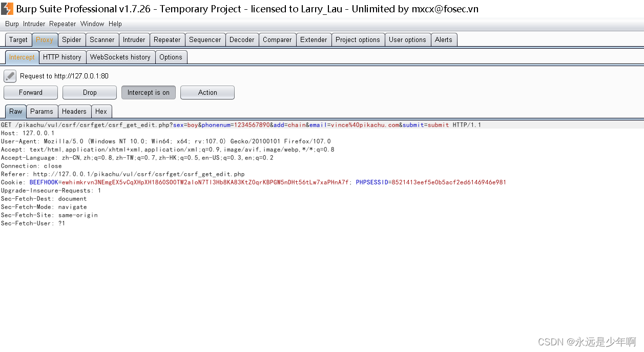Click the pencil edit icon beside Request to
This screenshot has width=644, height=352.
click(10, 76)
